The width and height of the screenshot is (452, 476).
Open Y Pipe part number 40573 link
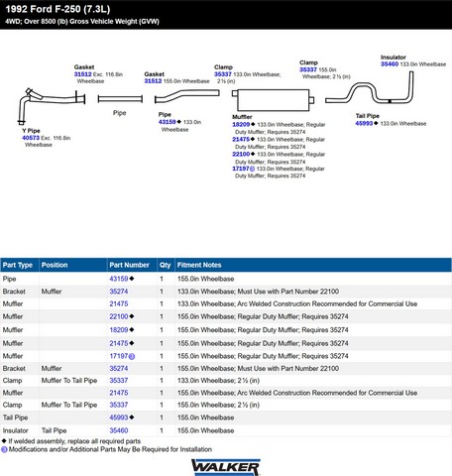coord(31,138)
